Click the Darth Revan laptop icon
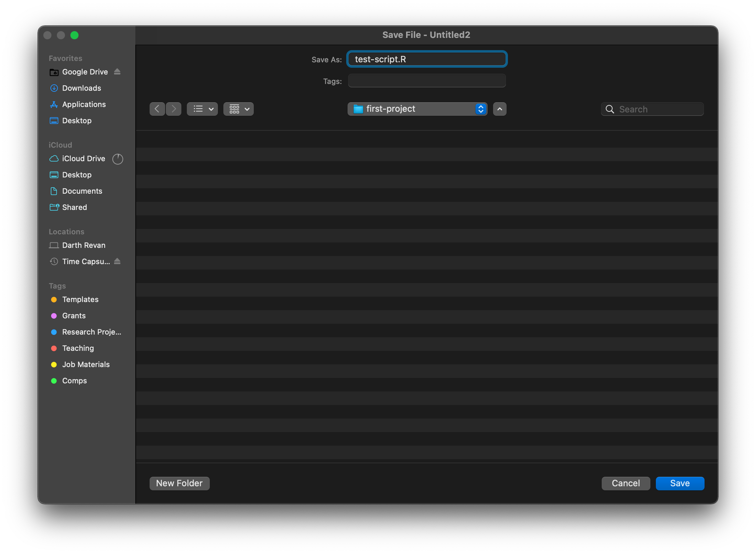Screen dimensions: 756x554 (54, 245)
